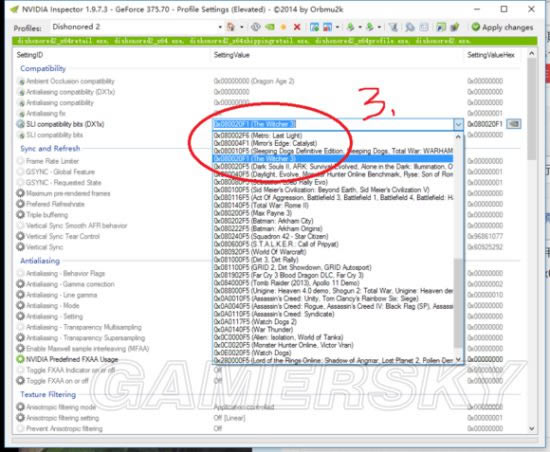The image size is (550, 452).
Task: Click the home profile icon in toolbar
Action: 230,27
